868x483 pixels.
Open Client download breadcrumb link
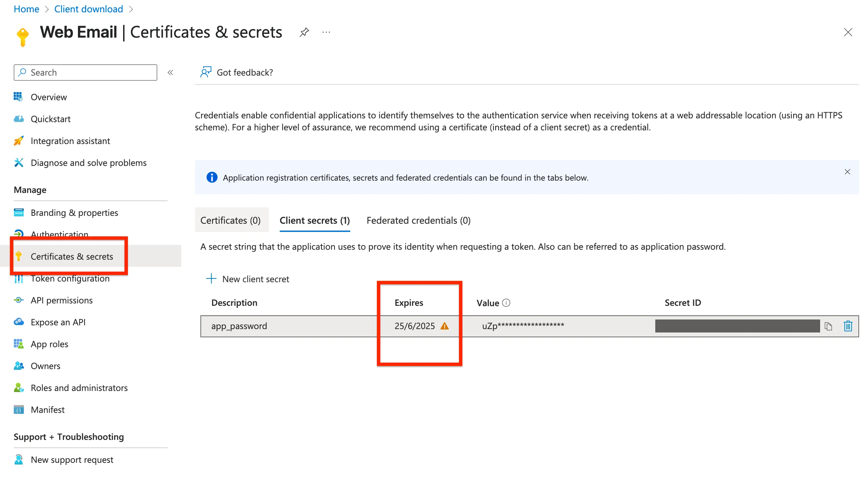(x=89, y=9)
